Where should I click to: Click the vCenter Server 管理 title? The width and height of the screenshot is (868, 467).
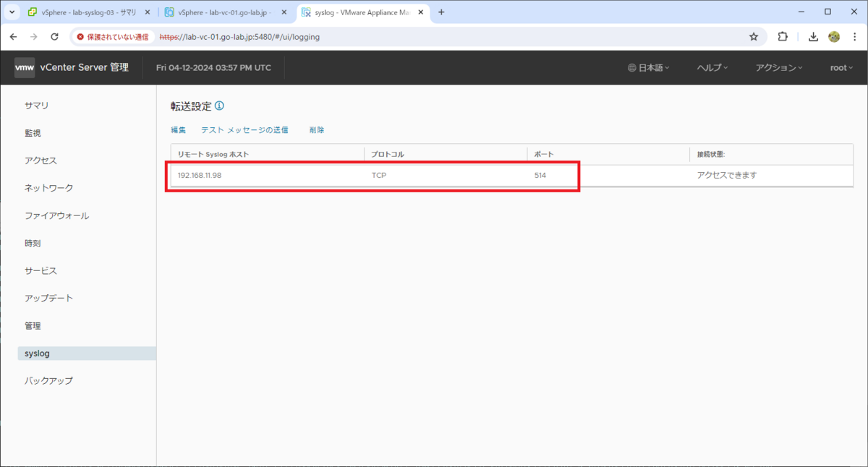85,67
